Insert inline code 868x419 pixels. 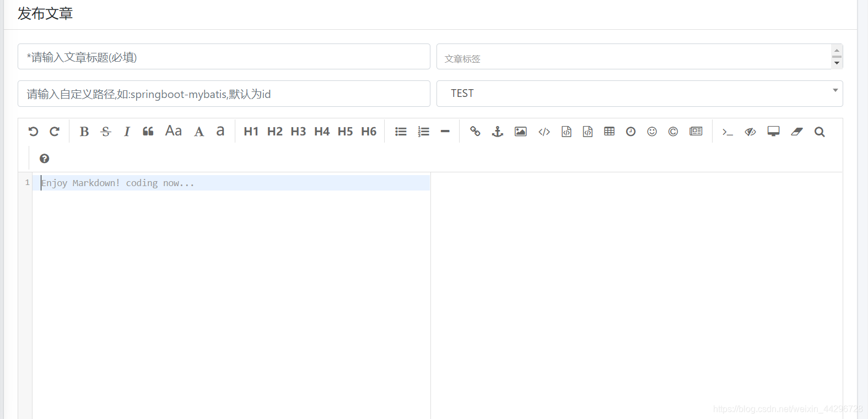[x=544, y=132]
